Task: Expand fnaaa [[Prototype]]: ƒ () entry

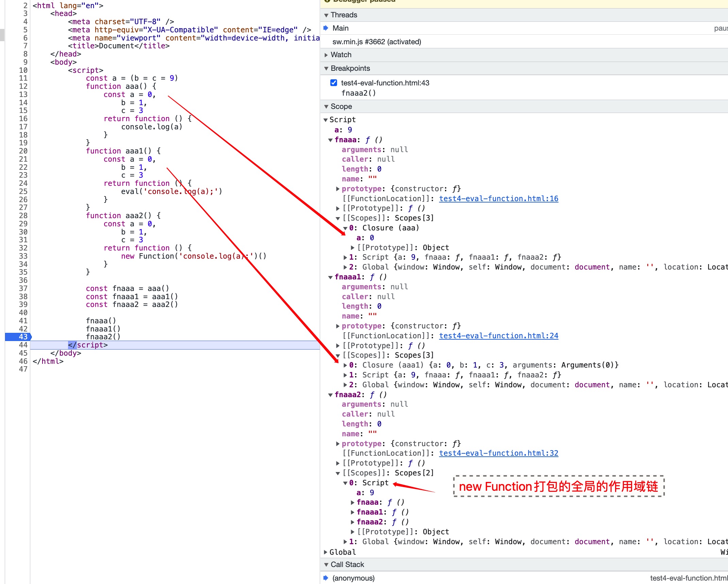Action: coord(338,208)
